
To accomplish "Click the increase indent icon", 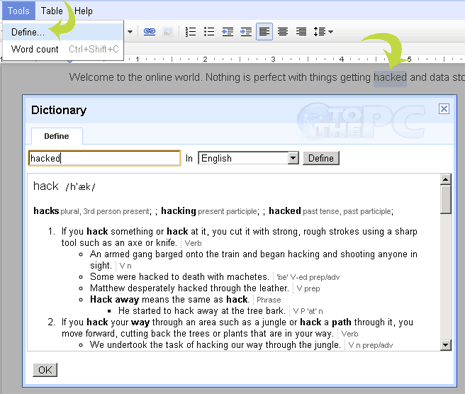I will click(x=246, y=32).
